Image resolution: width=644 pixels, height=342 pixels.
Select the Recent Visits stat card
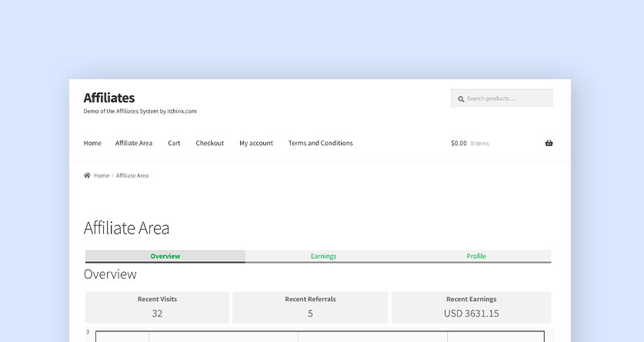157,307
